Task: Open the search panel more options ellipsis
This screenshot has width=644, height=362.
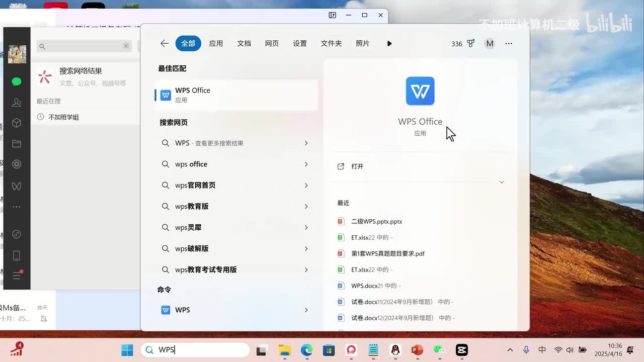Action: click(509, 44)
